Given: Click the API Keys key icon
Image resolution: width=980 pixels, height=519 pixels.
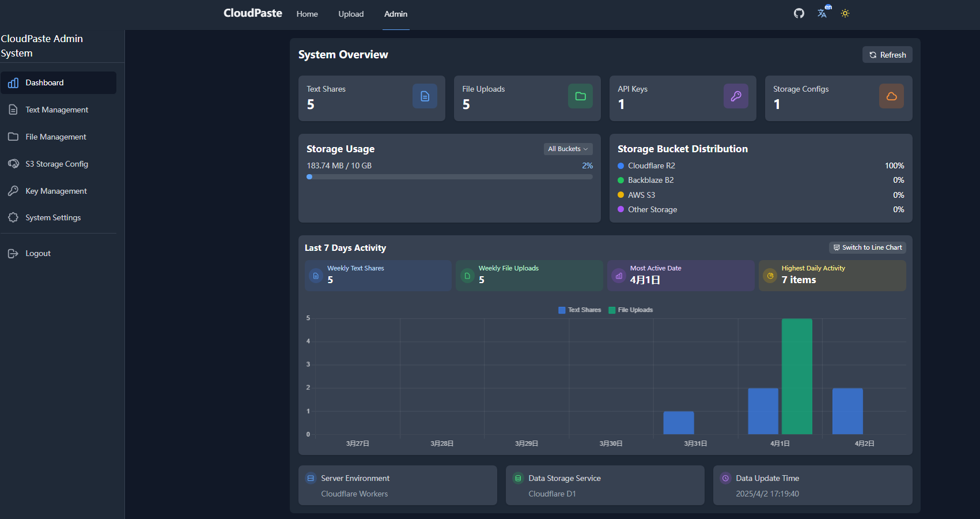Looking at the screenshot, I should 736,96.
